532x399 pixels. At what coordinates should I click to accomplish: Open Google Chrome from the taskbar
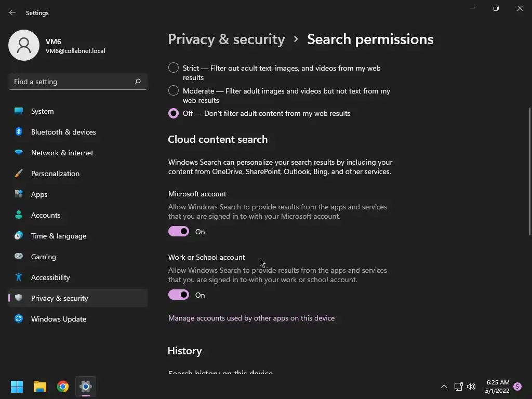(63, 387)
